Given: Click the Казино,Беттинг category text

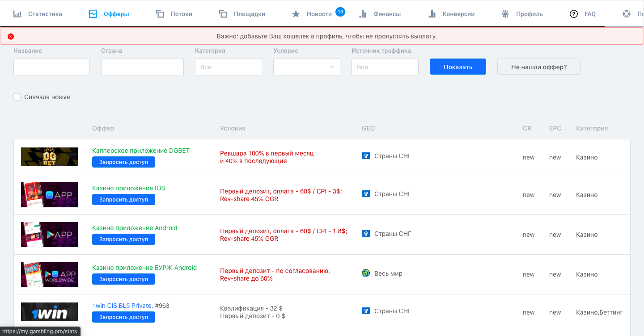Looking at the screenshot, I should 599,312.
